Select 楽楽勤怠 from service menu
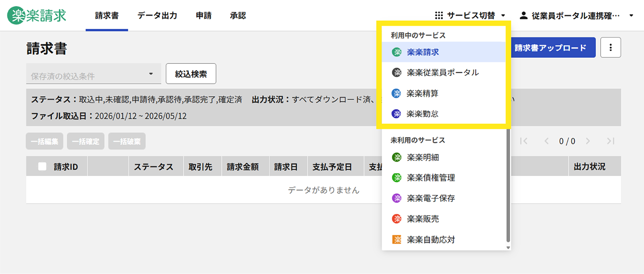This screenshot has width=644, height=274. [x=443, y=114]
